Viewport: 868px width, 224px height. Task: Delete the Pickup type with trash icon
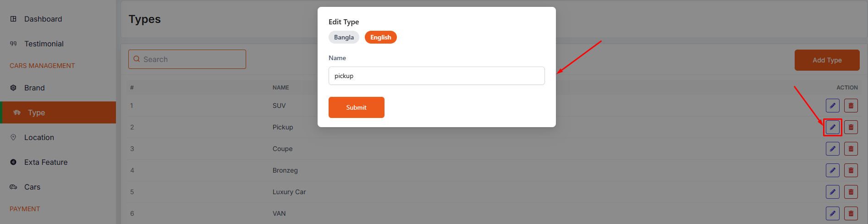(851, 127)
